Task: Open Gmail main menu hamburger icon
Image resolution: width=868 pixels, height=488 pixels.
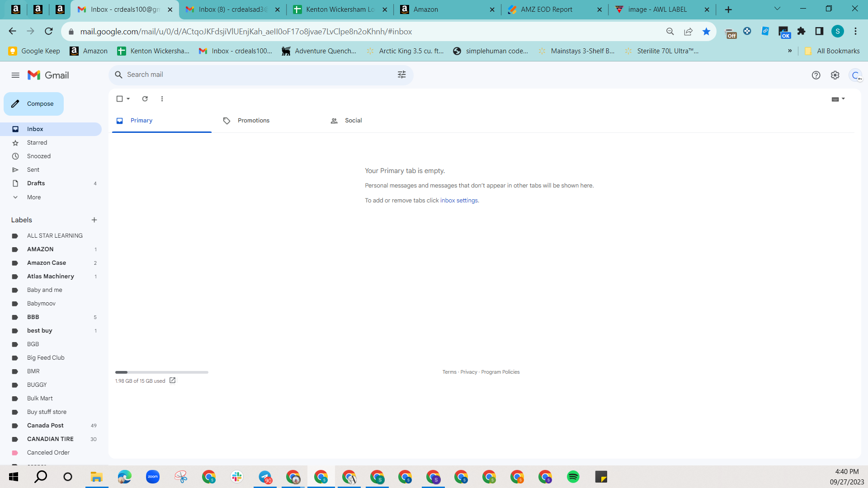Action: pyautogui.click(x=15, y=75)
